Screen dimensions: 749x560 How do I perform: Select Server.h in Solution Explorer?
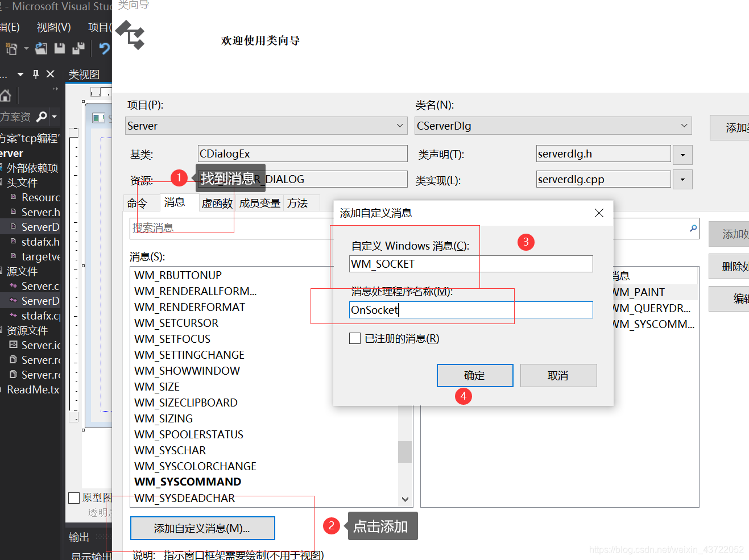point(40,212)
